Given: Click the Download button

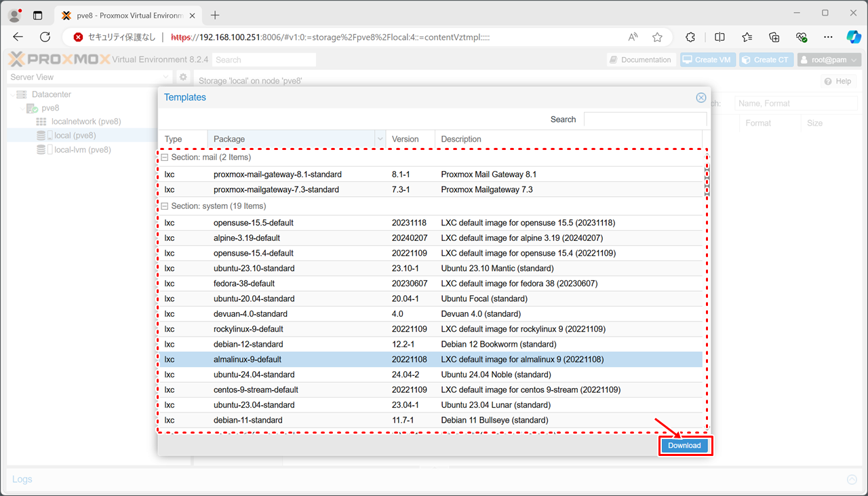Looking at the screenshot, I should click(x=684, y=446).
